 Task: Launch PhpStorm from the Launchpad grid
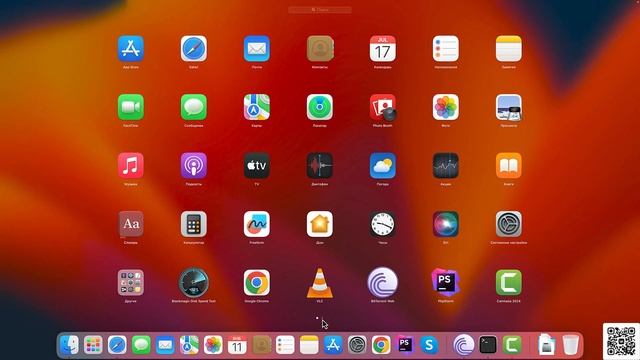tap(446, 282)
